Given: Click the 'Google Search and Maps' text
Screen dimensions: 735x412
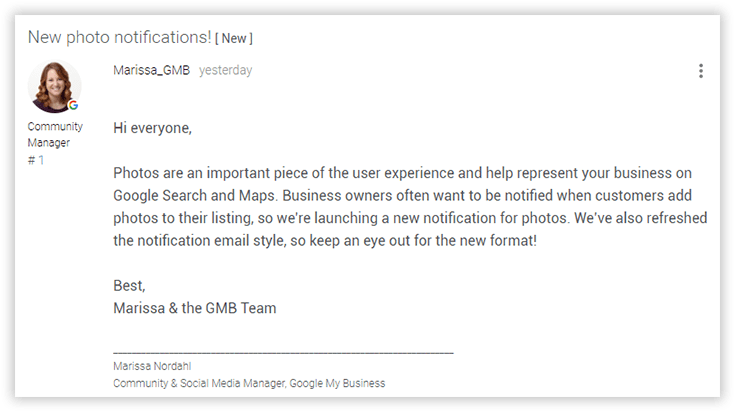Looking at the screenshot, I should [x=194, y=195].
